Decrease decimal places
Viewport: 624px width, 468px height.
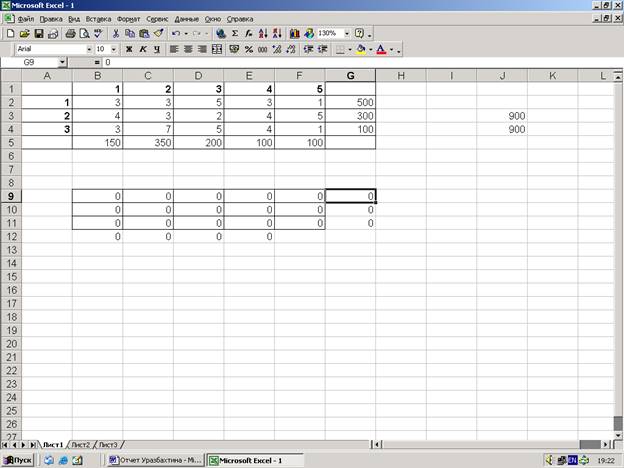tap(291, 49)
